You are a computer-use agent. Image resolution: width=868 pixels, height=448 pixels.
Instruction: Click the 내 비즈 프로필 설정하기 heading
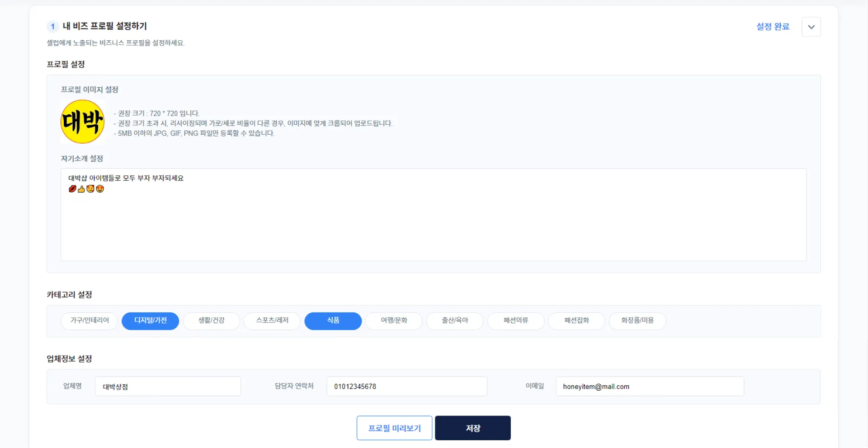(104, 26)
